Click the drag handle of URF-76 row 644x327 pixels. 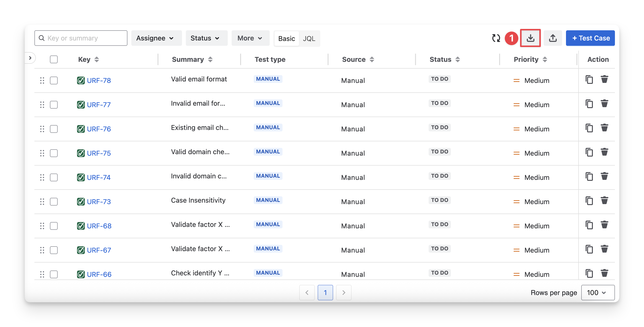click(x=42, y=129)
